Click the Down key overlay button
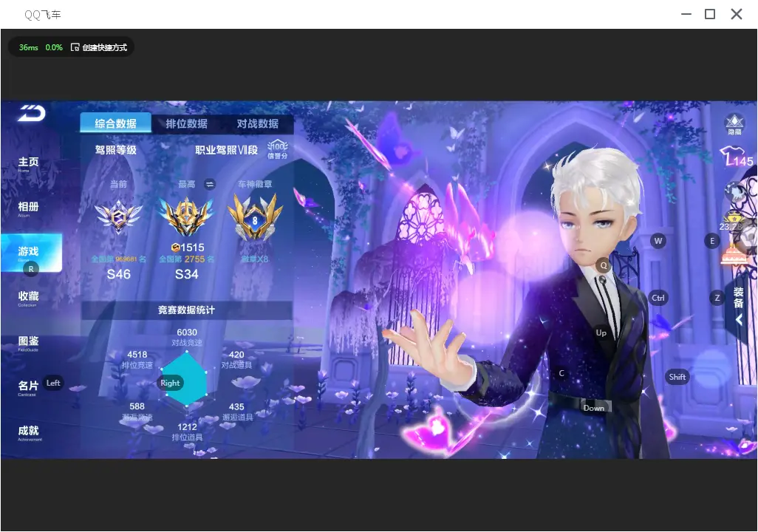This screenshot has width=758, height=532. coord(594,408)
